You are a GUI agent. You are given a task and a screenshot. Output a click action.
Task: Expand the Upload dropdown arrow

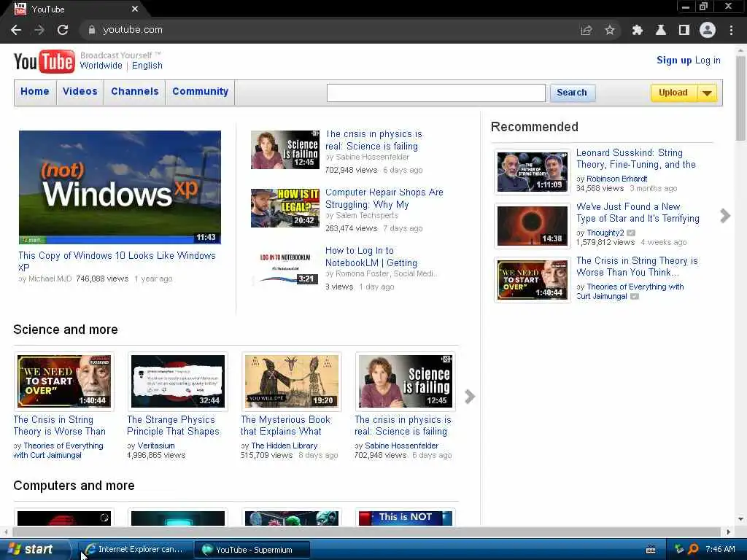pos(708,93)
